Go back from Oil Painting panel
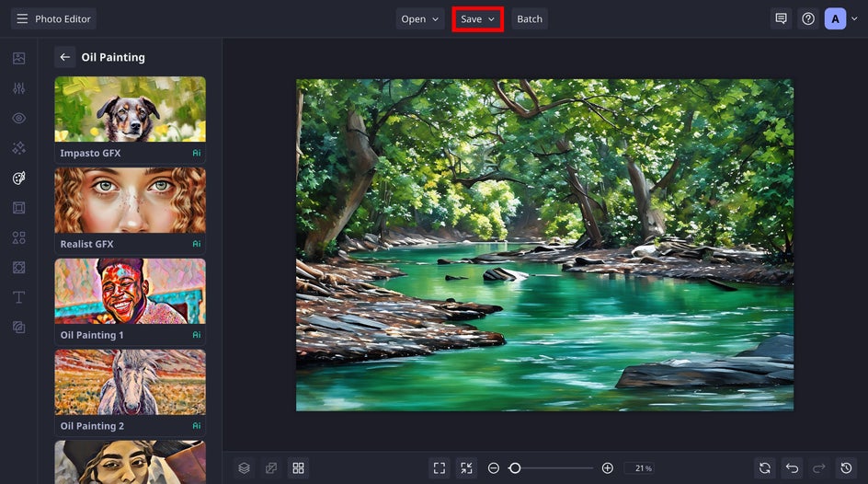Screen dimensions: 868x484 tap(64, 57)
